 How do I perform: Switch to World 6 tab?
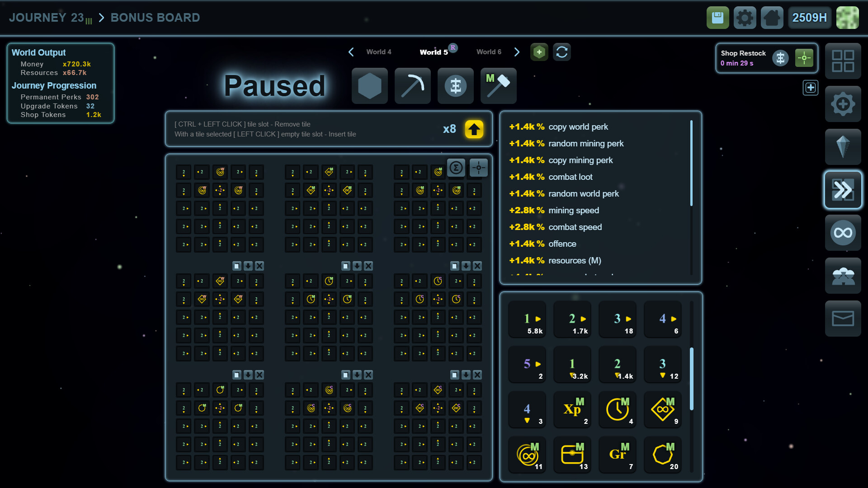489,52
